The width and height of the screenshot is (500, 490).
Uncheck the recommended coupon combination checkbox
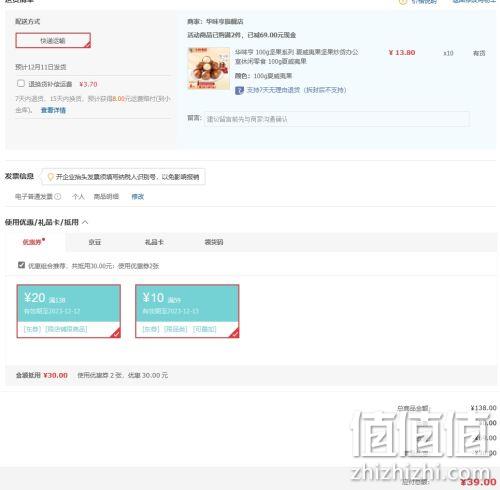pos(21,265)
